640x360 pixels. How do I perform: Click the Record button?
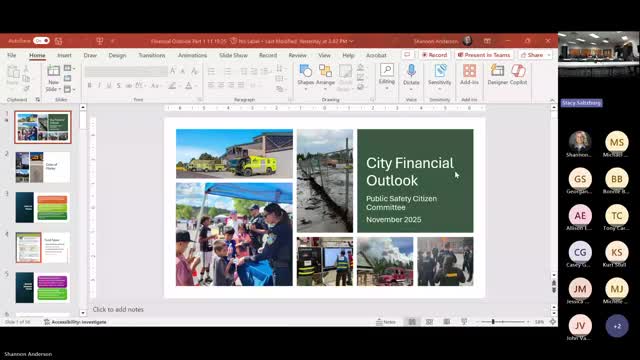[x=434, y=55]
